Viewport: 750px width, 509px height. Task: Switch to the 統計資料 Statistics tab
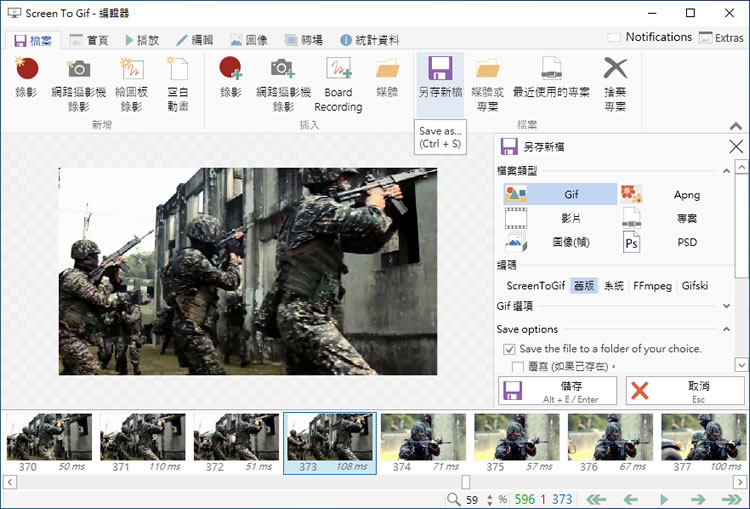[369, 40]
